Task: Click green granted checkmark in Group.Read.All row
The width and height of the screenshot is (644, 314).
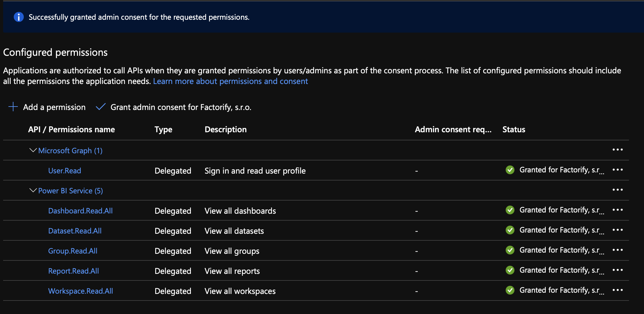Action: tap(510, 250)
